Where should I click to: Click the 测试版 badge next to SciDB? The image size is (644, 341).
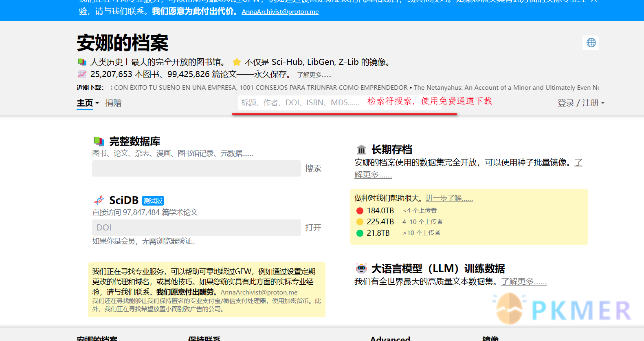153,201
